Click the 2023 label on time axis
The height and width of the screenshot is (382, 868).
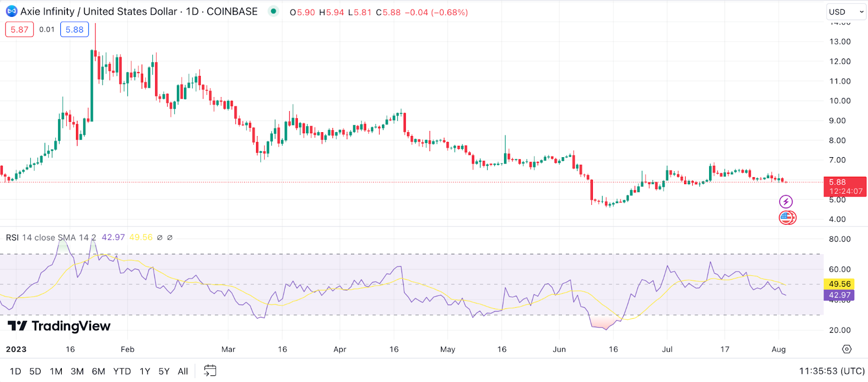16,349
